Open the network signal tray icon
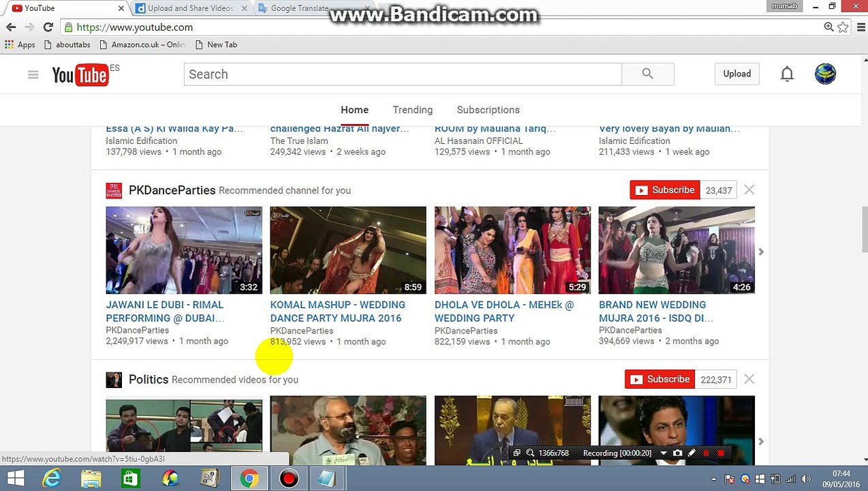 [791, 479]
